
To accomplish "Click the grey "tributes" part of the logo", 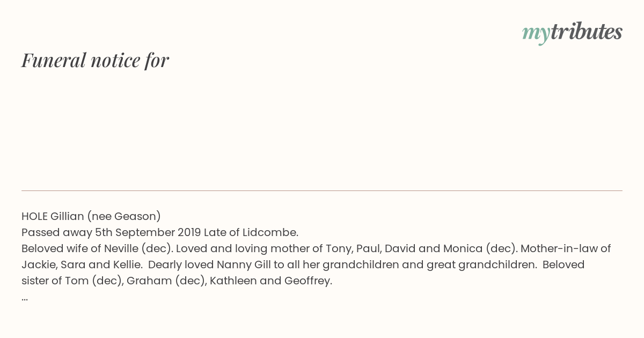I will (587, 32).
